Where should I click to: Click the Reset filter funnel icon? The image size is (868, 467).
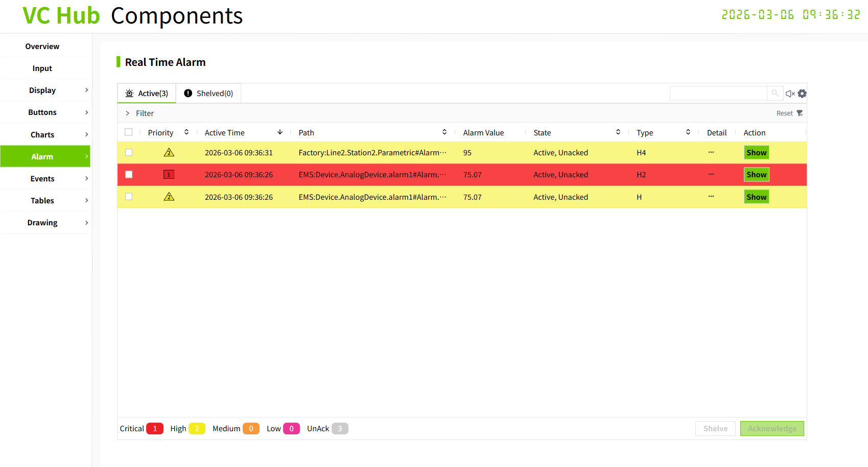[x=800, y=113]
